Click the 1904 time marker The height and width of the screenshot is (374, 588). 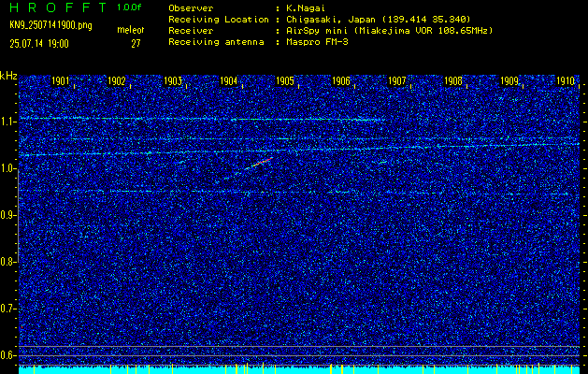[x=228, y=81]
